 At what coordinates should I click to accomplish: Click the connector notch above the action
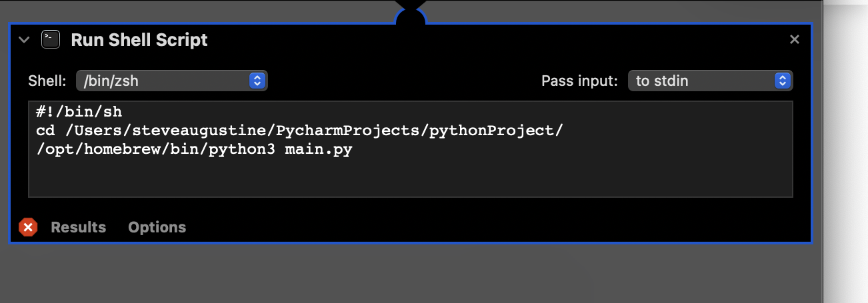click(x=410, y=15)
